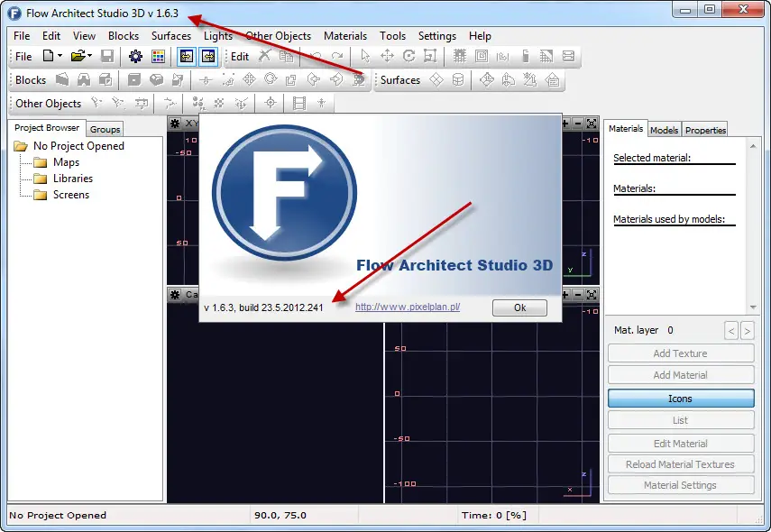
Task: Click the crosshair target icon in Other Objects
Action: (270, 103)
